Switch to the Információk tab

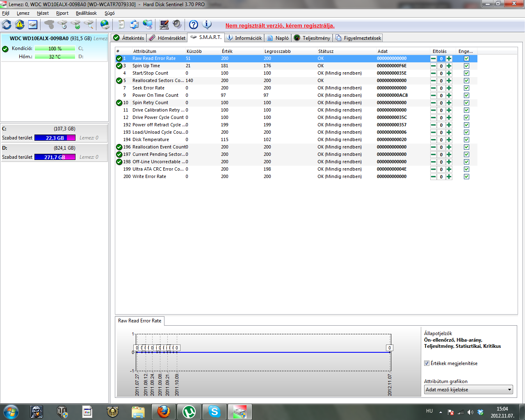pos(244,38)
